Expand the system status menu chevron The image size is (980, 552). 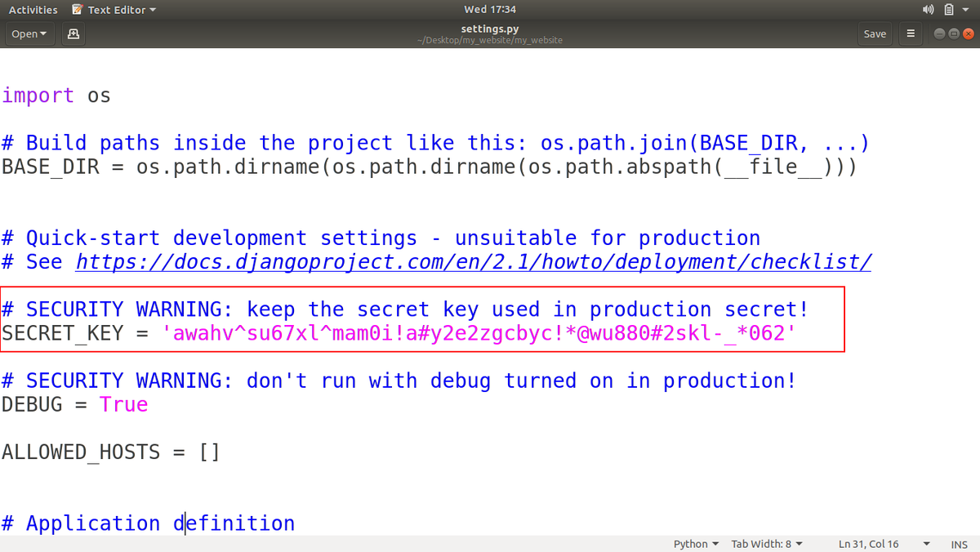point(967,9)
